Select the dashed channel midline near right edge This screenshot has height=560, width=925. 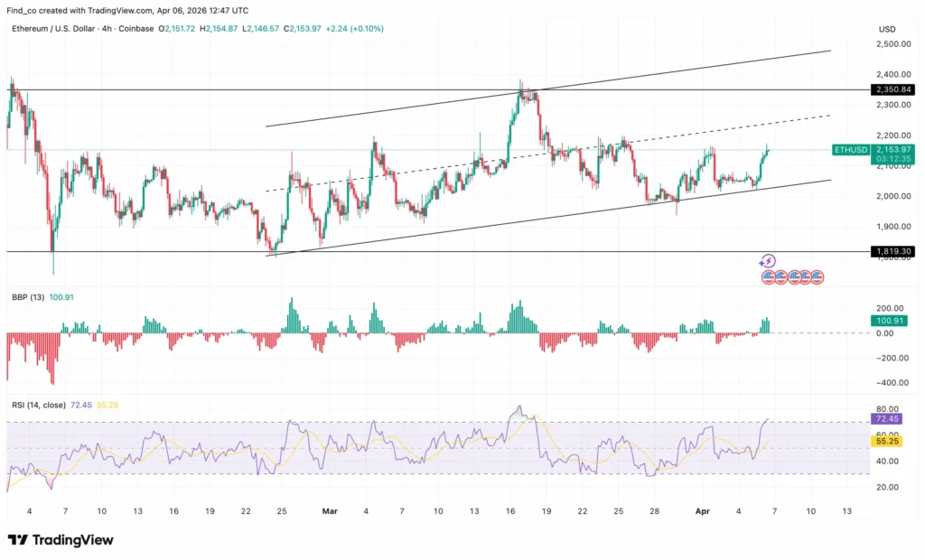pyautogui.click(x=795, y=120)
